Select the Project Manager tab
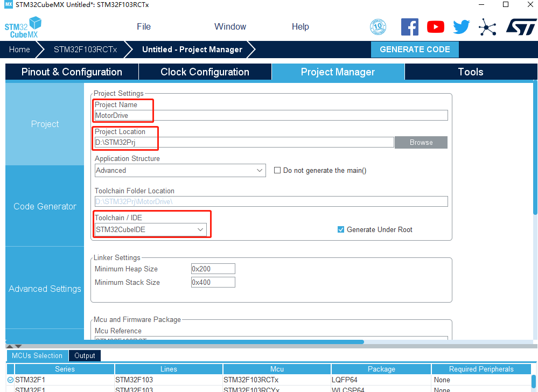Viewport: 538px width, 392px height. (x=338, y=72)
